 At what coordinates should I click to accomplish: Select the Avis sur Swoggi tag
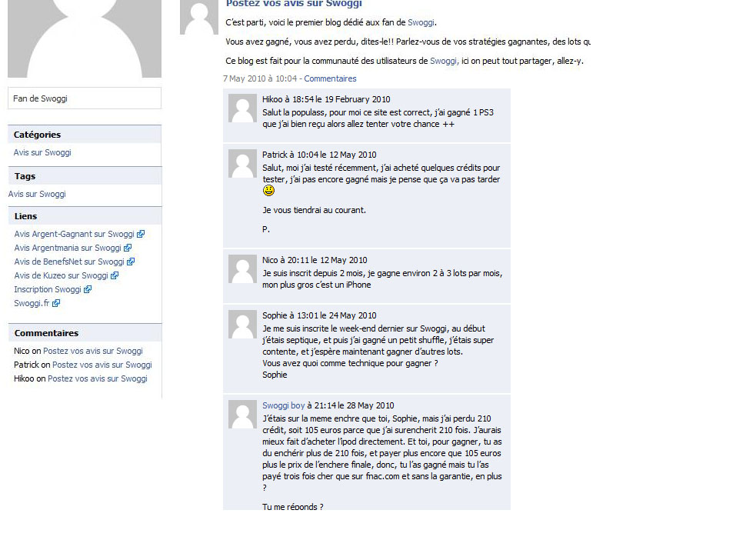[37, 194]
